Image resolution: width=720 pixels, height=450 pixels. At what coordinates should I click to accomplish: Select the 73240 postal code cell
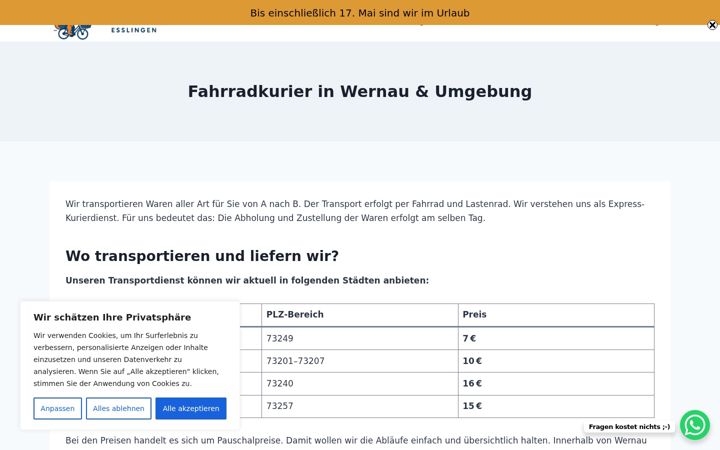360,383
